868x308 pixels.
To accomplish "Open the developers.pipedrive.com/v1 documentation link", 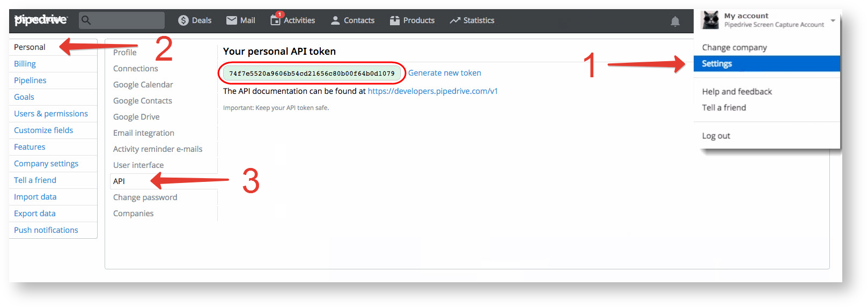I will click(x=433, y=91).
